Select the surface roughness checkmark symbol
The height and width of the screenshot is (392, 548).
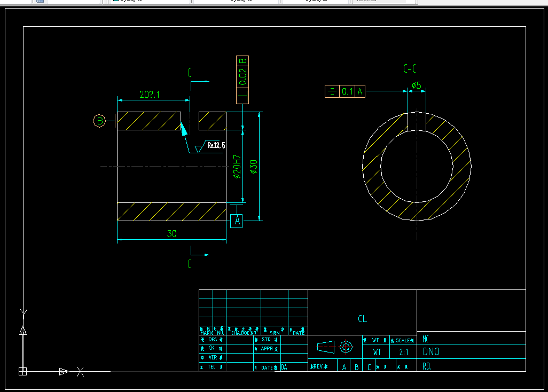200,146
